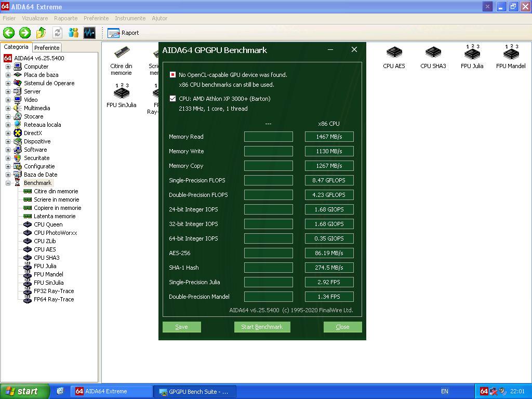This screenshot has height=399, width=532.
Task: Select CPU ZLib in the tree
Action: pos(45,241)
